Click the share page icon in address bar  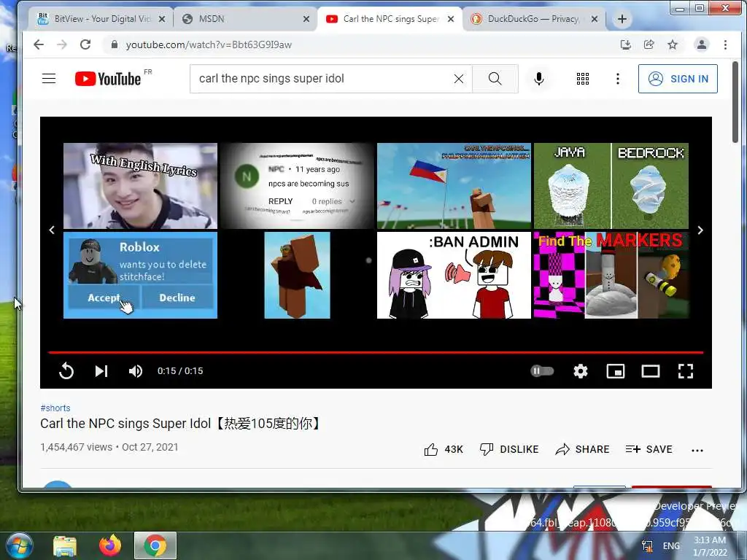[649, 44]
